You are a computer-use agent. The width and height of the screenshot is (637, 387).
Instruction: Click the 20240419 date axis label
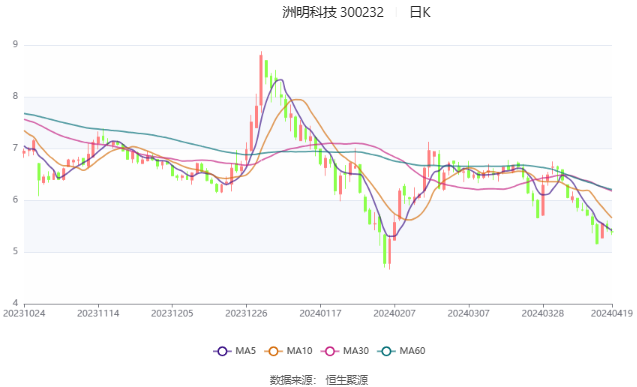(612, 313)
